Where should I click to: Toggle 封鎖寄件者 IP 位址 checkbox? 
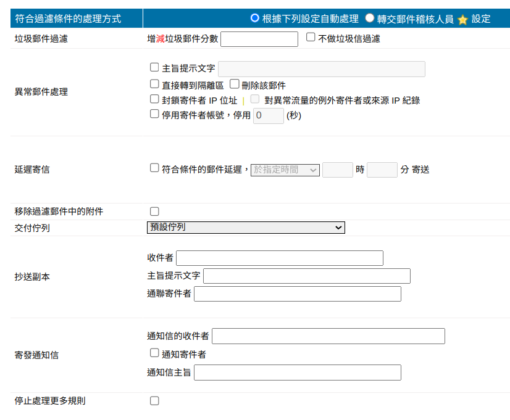tap(154, 99)
